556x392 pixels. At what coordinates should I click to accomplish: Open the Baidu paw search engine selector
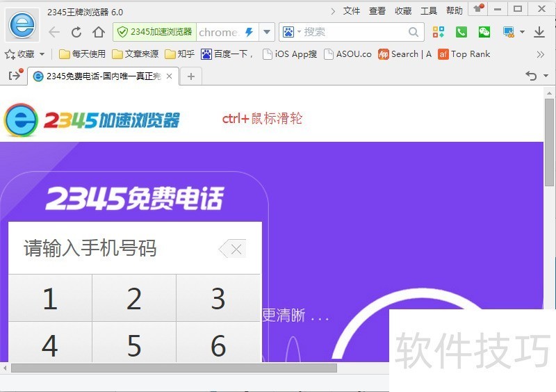288,32
